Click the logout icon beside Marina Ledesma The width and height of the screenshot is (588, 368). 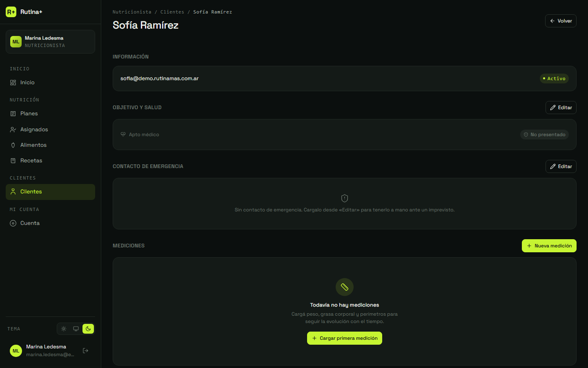tap(85, 350)
